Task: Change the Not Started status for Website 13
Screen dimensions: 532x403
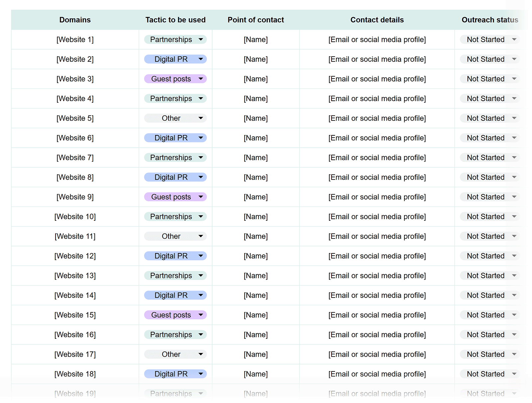Action: (490, 276)
